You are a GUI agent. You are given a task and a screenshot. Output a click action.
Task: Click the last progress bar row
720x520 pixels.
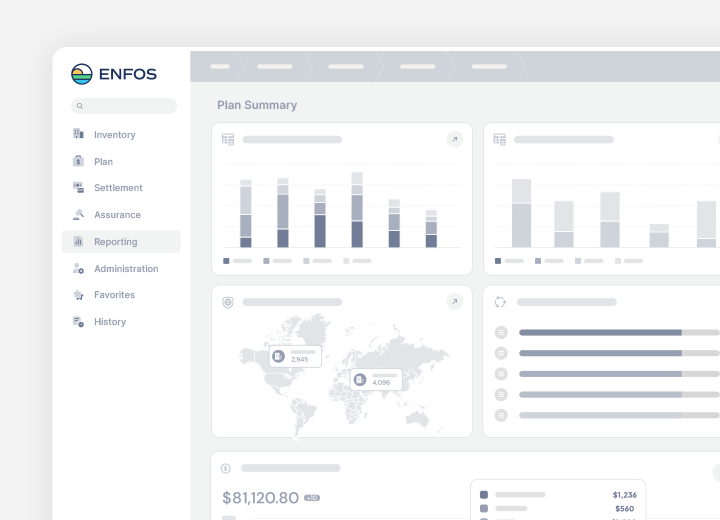click(x=619, y=415)
